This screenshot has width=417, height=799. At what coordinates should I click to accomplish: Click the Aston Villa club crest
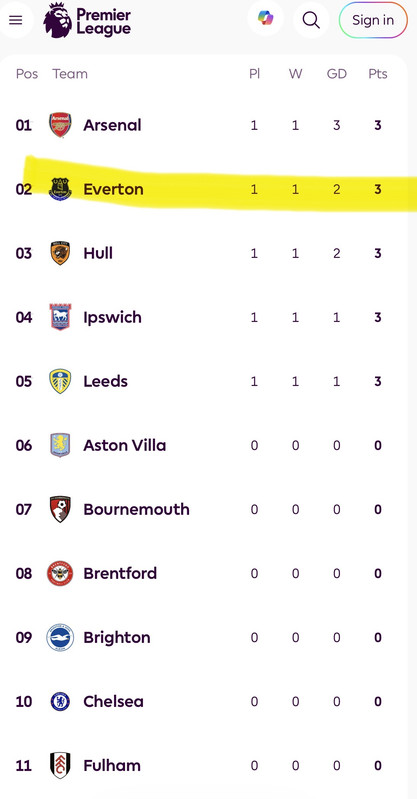(x=60, y=445)
